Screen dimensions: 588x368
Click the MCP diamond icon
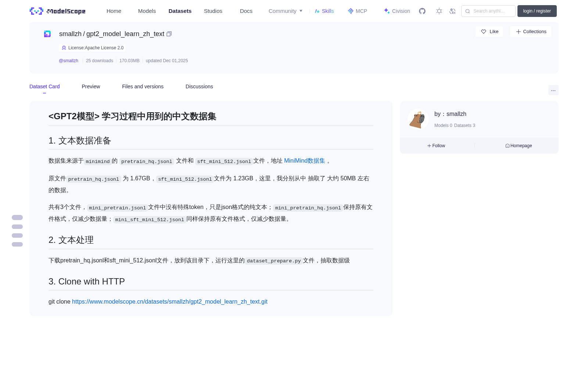tap(351, 11)
